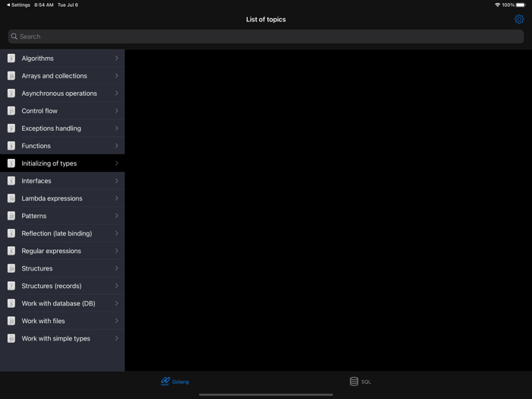Switch to the SQL tab
532x399 pixels.
coord(360,382)
